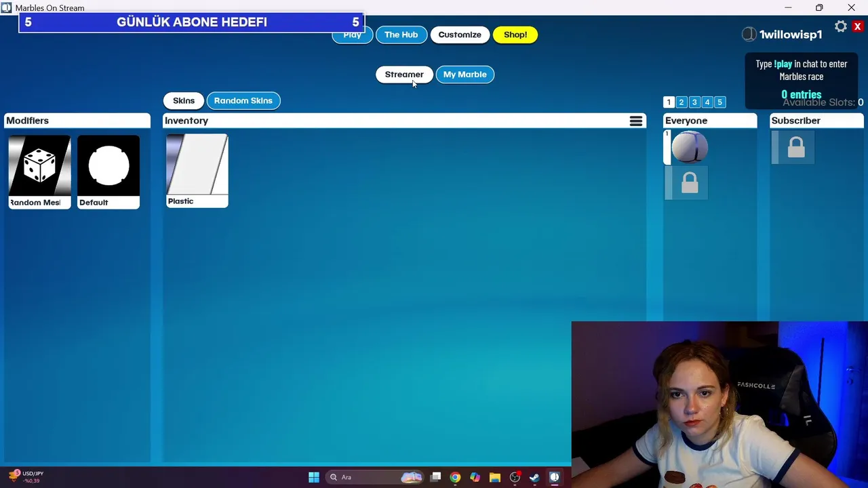The width and height of the screenshot is (868, 488).
Task: Switch to My Marble sub-tab
Action: coord(465,75)
